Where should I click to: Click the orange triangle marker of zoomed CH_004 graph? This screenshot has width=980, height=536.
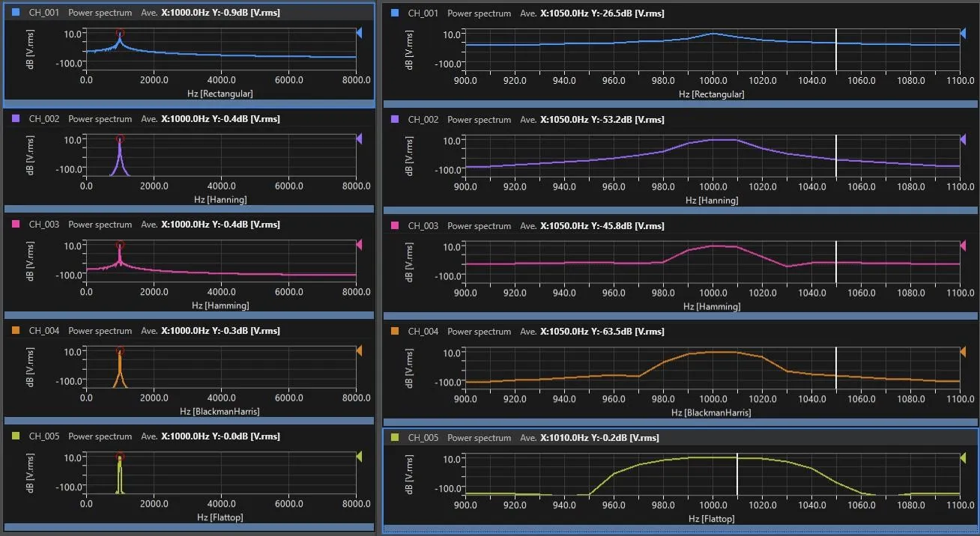pyautogui.click(x=964, y=351)
